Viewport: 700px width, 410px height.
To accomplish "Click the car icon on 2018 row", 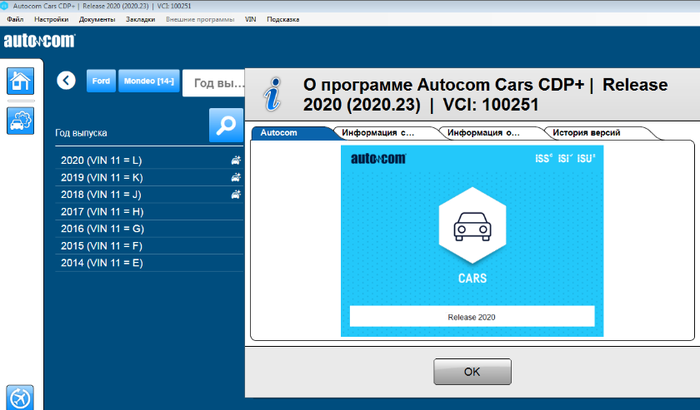I will click(235, 194).
